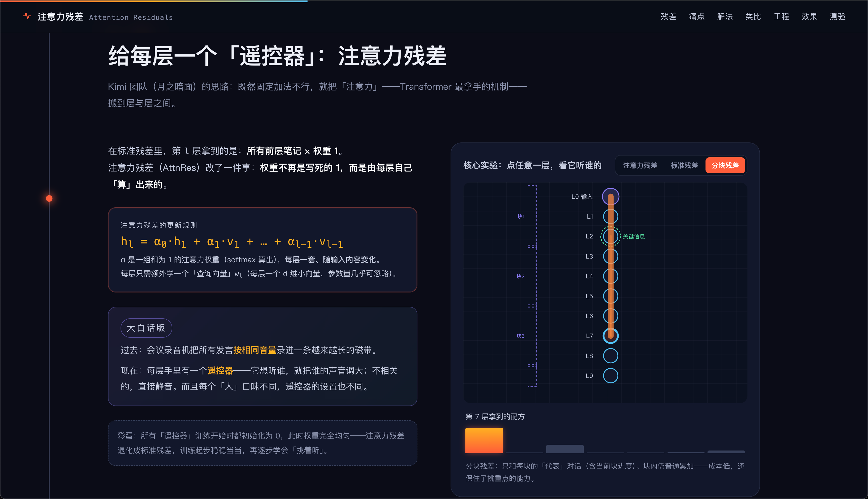Open the 残差 nav section
This screenshot has height=499, width=868.
668,16
